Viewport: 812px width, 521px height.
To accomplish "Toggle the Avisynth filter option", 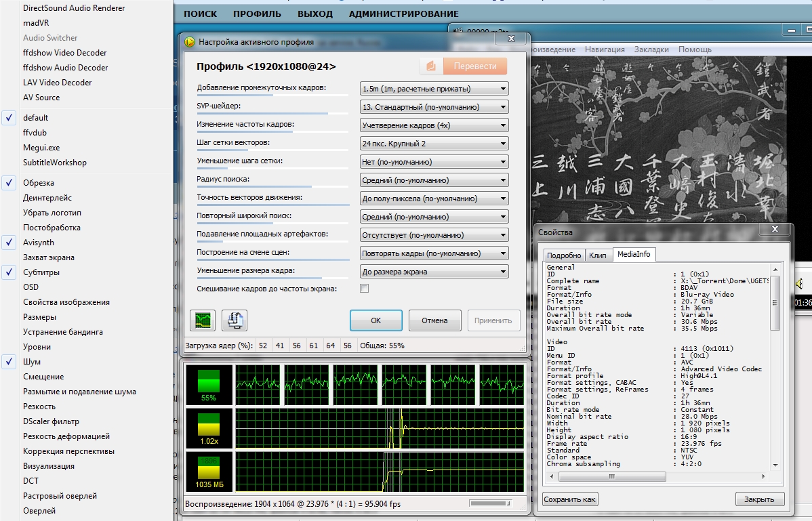I will (39, 243).
